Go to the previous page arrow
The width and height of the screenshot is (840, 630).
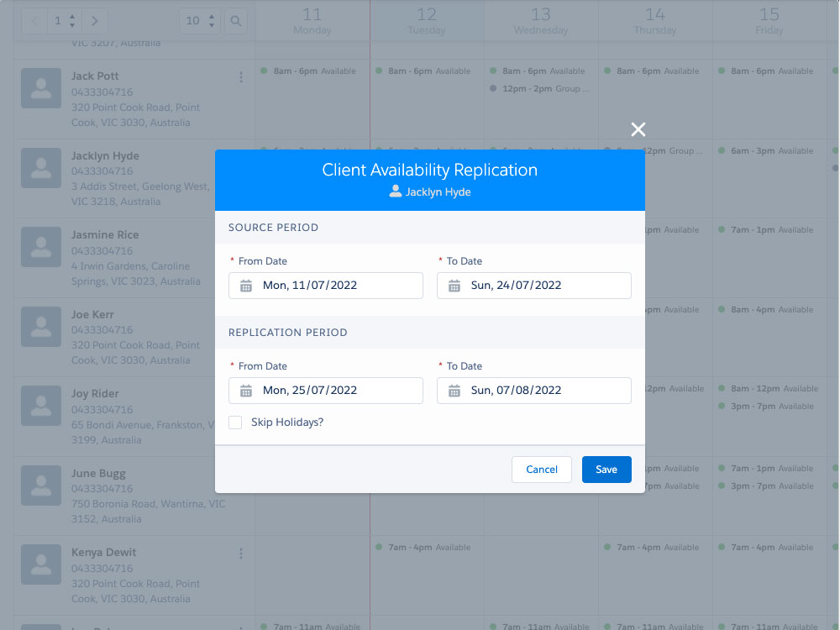(x=34, y=20)
